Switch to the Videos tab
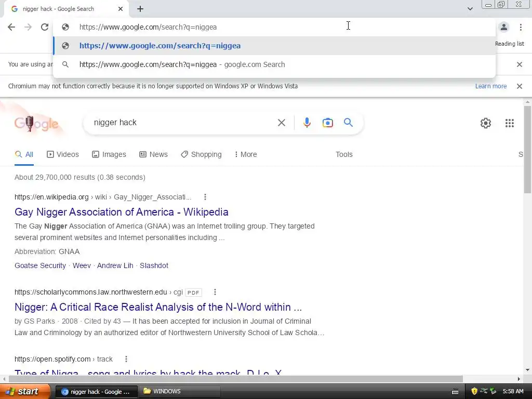 [x=63, y=155]
